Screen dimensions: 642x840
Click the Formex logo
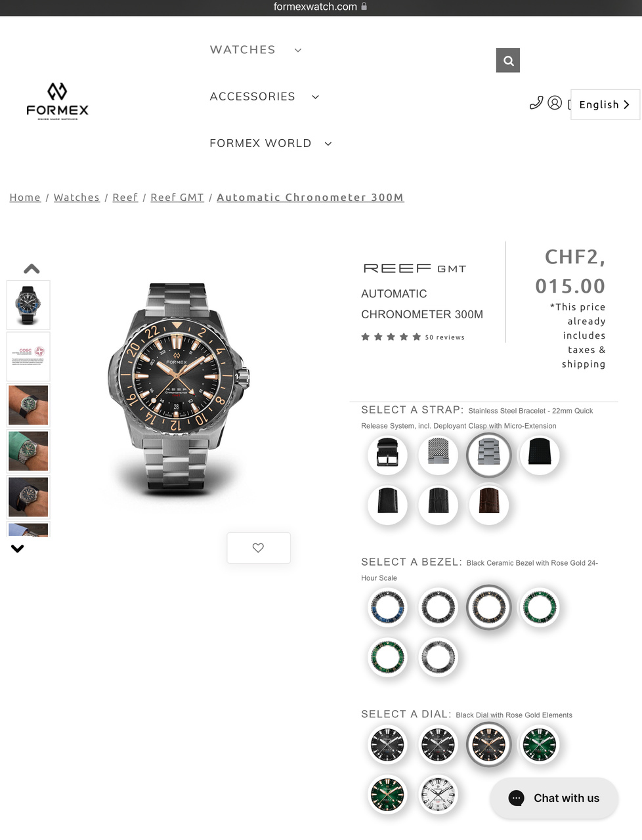(x=57, y=101)
